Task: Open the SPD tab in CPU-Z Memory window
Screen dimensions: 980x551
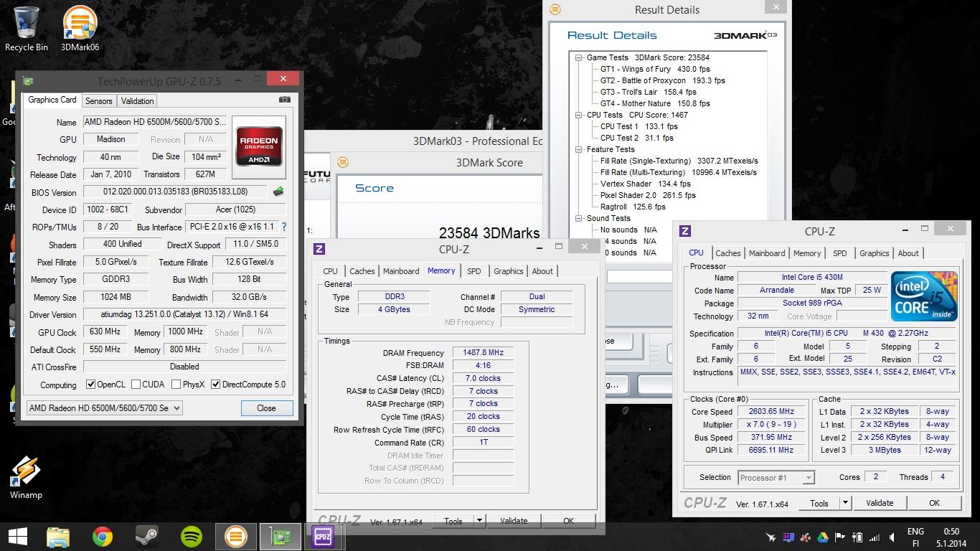Action: [x=474, y=271]
